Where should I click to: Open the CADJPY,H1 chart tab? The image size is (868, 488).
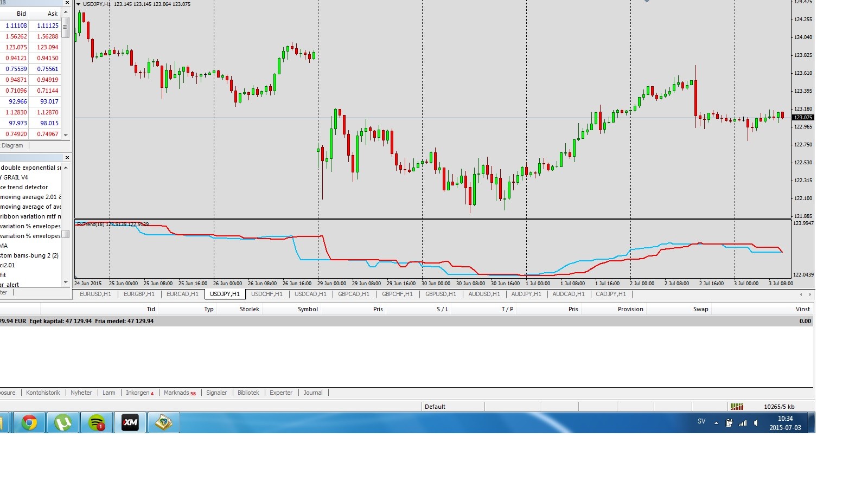tap(611, 294)
